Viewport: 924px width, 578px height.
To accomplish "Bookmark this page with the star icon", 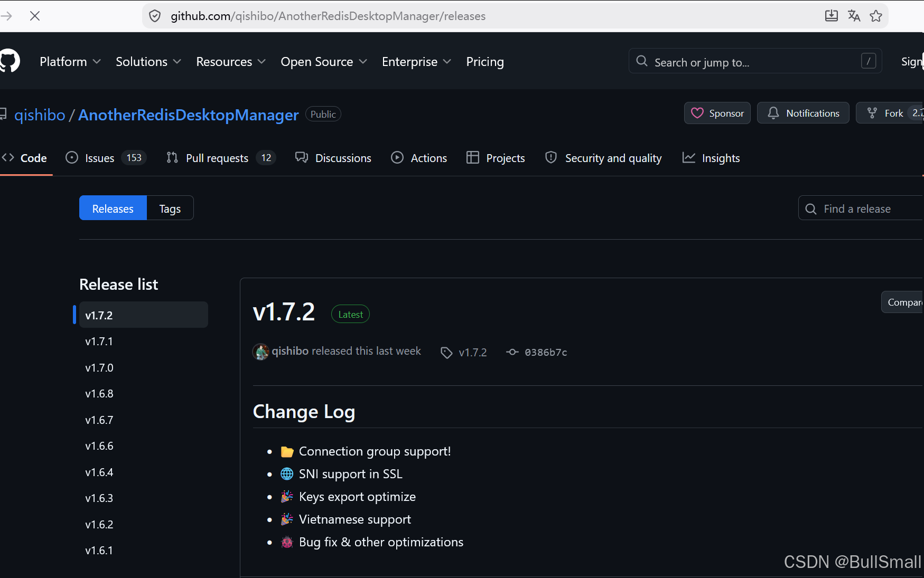I will [x=876, y=16].
